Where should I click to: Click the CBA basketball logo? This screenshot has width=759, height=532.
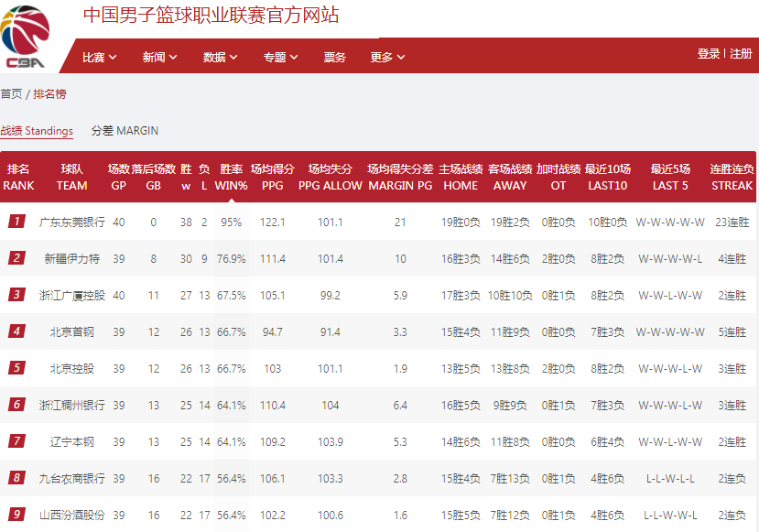pos(25,37)
